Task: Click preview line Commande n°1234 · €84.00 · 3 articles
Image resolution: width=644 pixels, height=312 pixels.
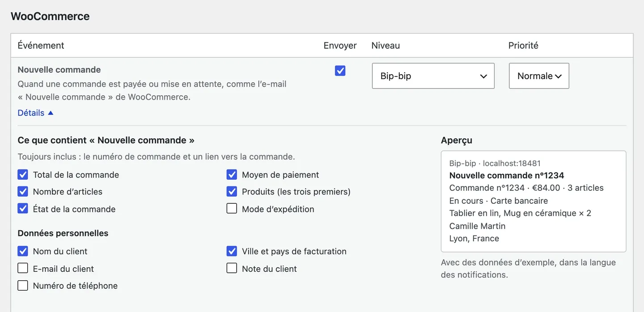Action: (526, 188)
